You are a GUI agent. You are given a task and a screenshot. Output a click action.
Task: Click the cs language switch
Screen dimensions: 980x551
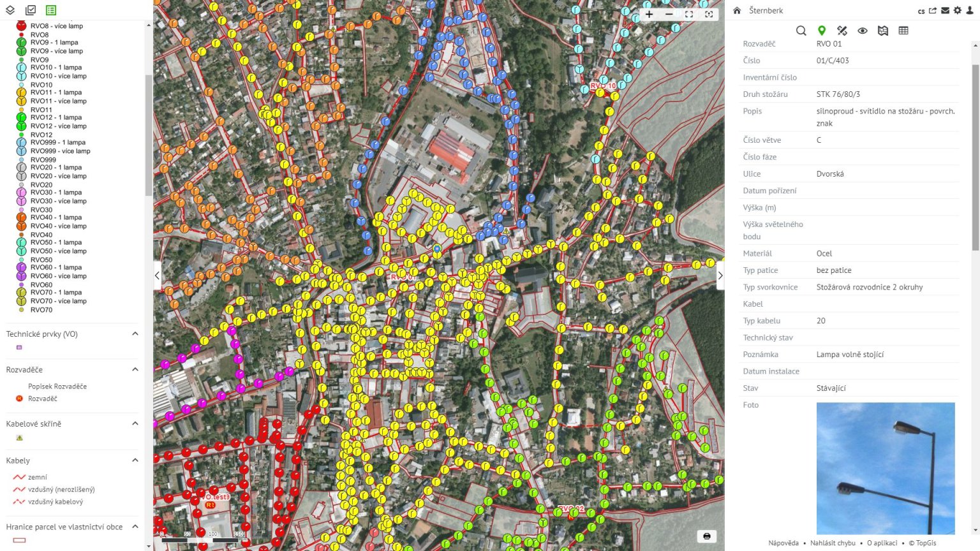921,10
